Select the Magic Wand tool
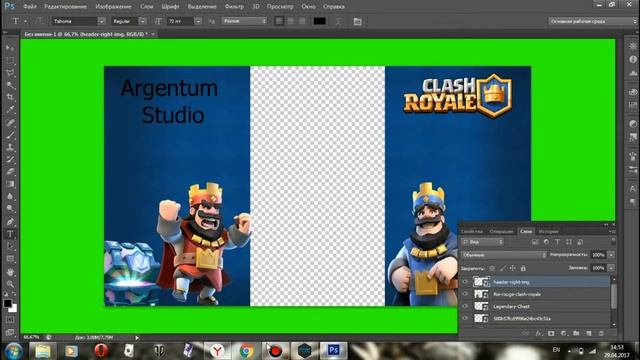The width and height of the screenshot is (640, 360). pos(10,85)
